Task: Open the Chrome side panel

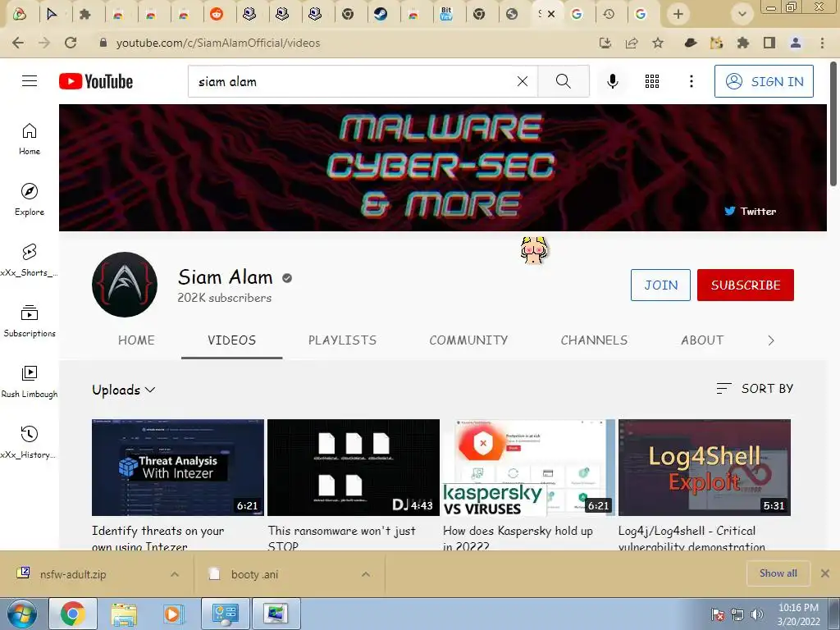Action: tap(769, 43)
